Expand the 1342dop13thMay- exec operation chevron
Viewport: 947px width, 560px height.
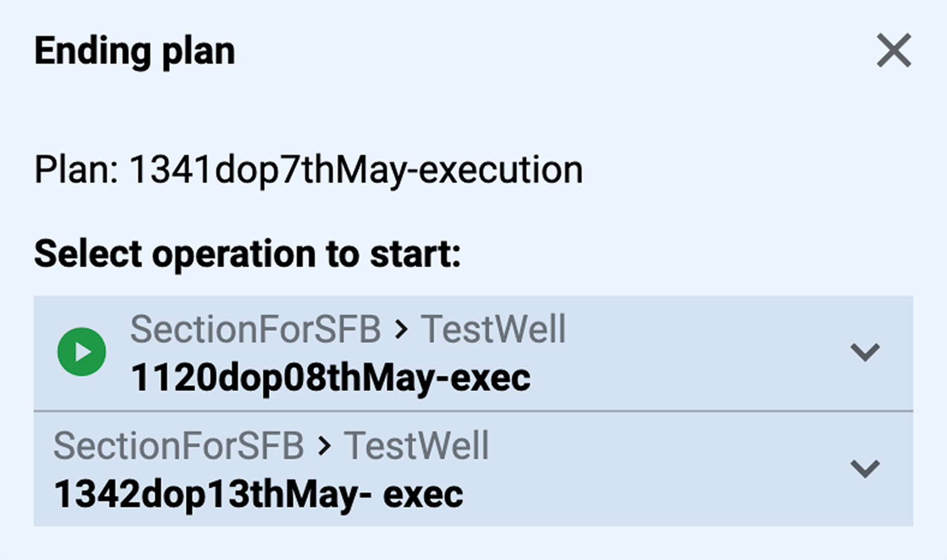coord(865,468)
